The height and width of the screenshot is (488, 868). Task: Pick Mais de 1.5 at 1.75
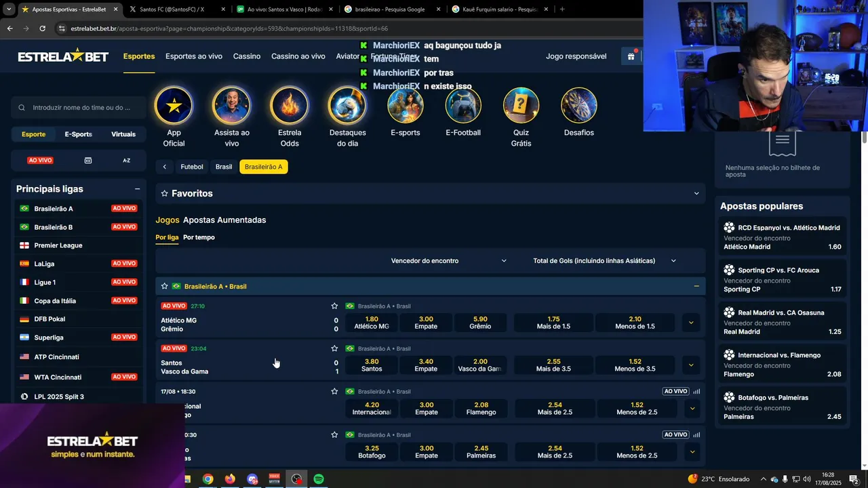coord(553,323)
